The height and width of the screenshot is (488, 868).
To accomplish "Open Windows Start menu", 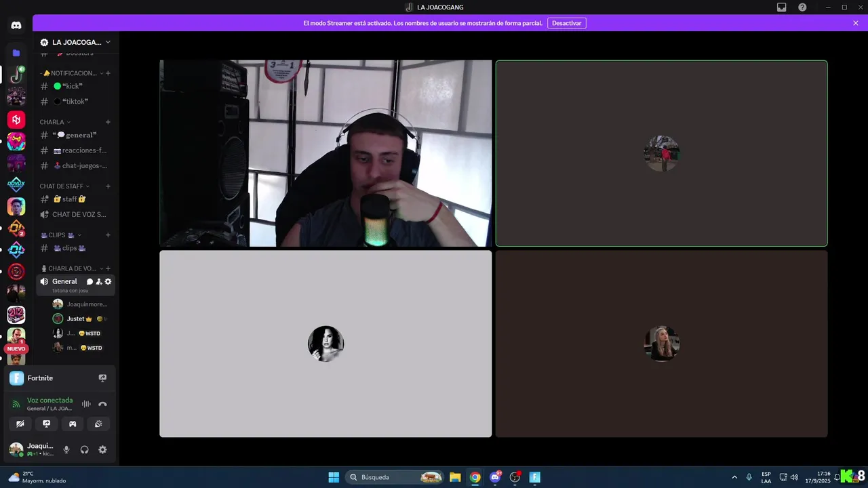I will coord(334,477).
